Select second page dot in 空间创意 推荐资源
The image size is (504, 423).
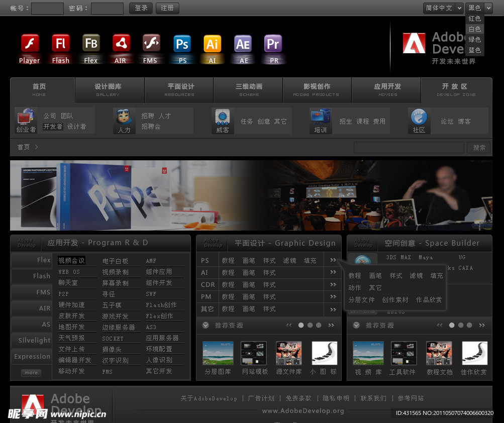[461, 325]
